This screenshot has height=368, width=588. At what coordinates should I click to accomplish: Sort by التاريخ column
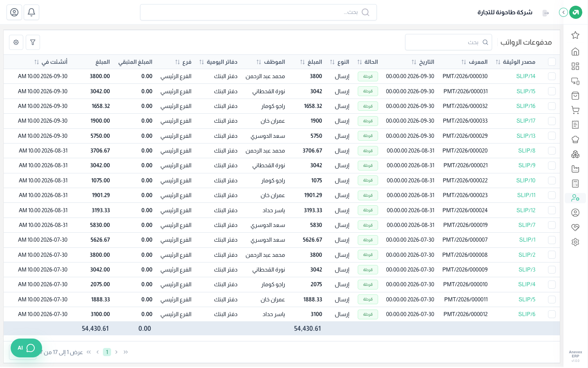414,62
